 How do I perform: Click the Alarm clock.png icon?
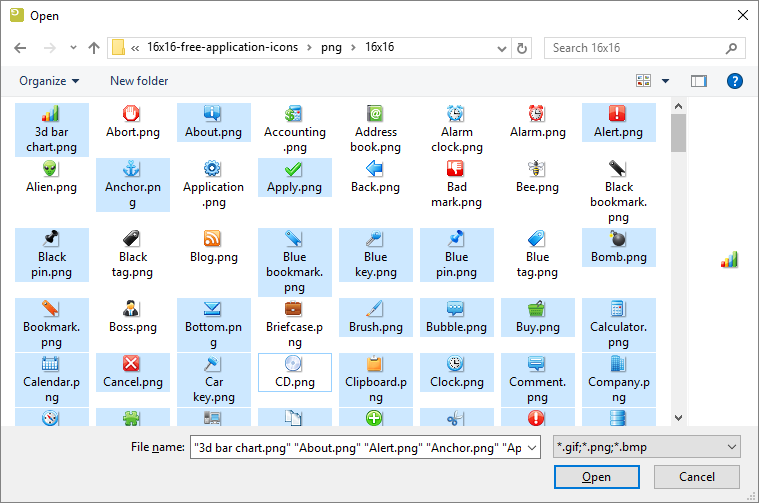(456, 114)
